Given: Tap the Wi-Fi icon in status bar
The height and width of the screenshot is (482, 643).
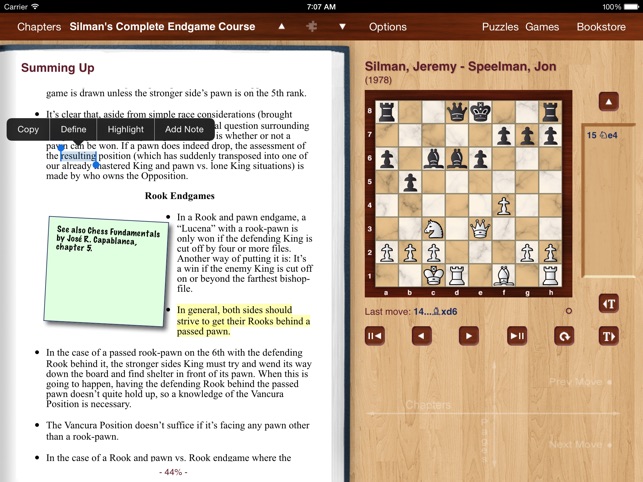Looking at the screenshot, I should pos(35,6).
